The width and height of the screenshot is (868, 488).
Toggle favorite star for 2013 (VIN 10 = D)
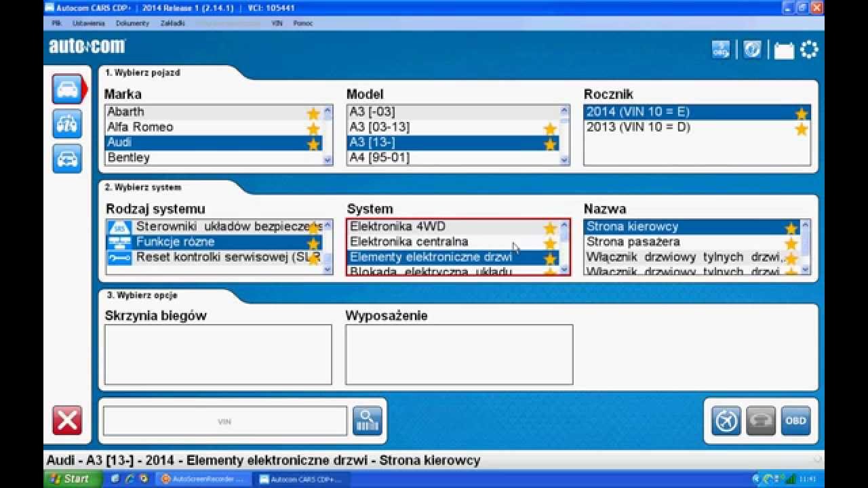[x=801, y=129]
